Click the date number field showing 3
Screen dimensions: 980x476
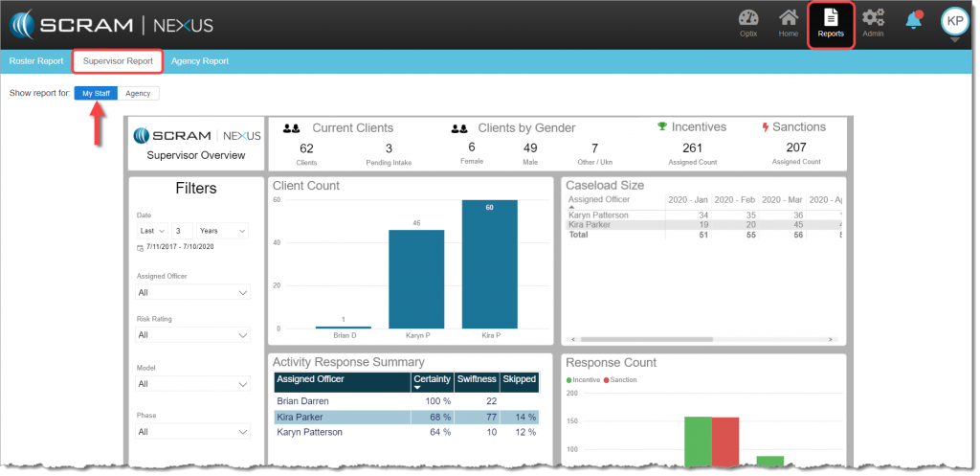[x=182, y=231]
